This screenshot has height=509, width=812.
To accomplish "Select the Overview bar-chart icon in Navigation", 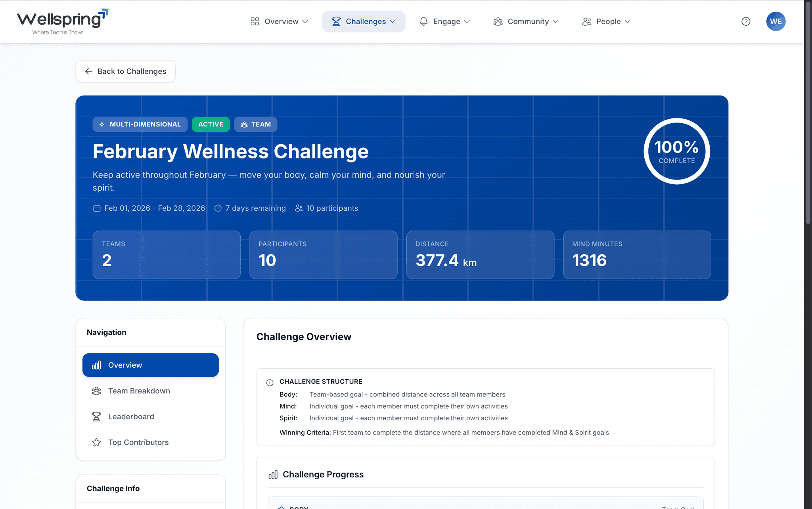I will 96,365.
